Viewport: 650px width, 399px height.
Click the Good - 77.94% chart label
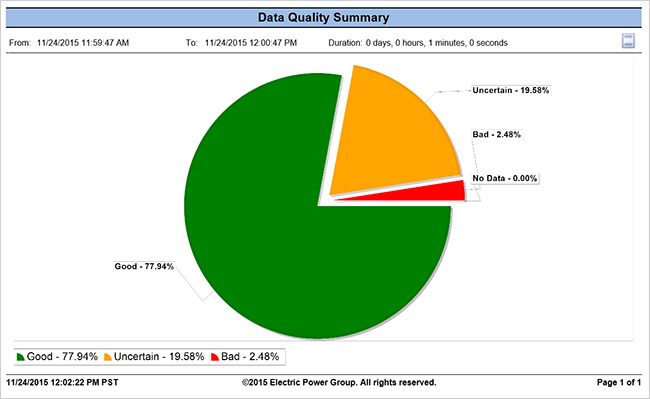[144, 266]
